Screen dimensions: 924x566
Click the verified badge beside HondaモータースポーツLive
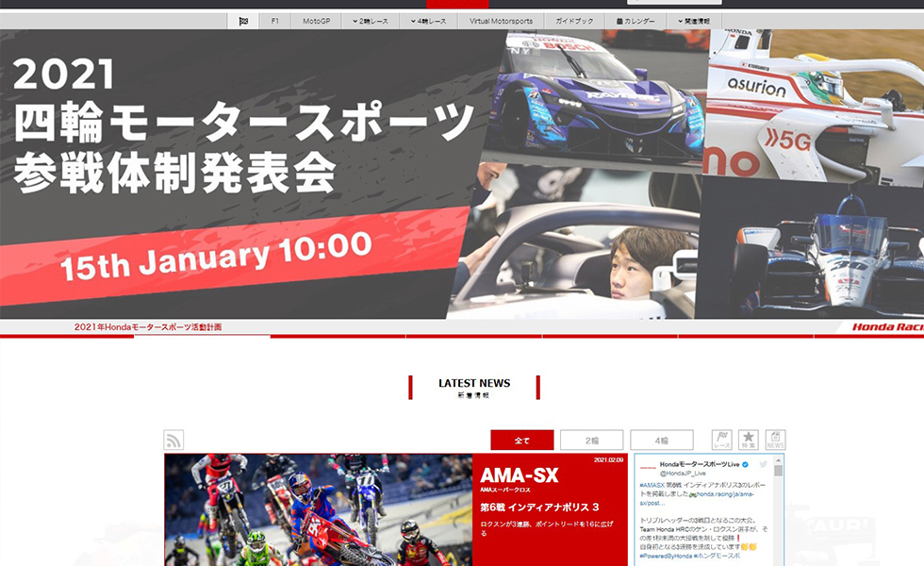[x=746, y=464]
